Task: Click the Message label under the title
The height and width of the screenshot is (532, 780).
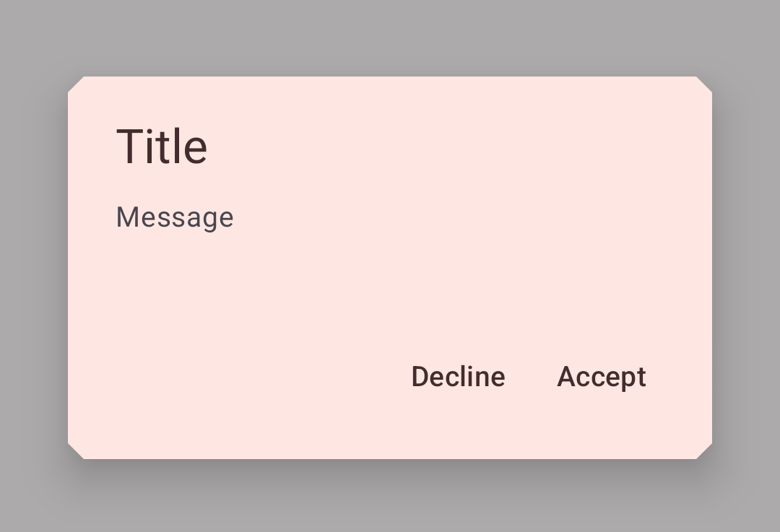Action: 175,217
